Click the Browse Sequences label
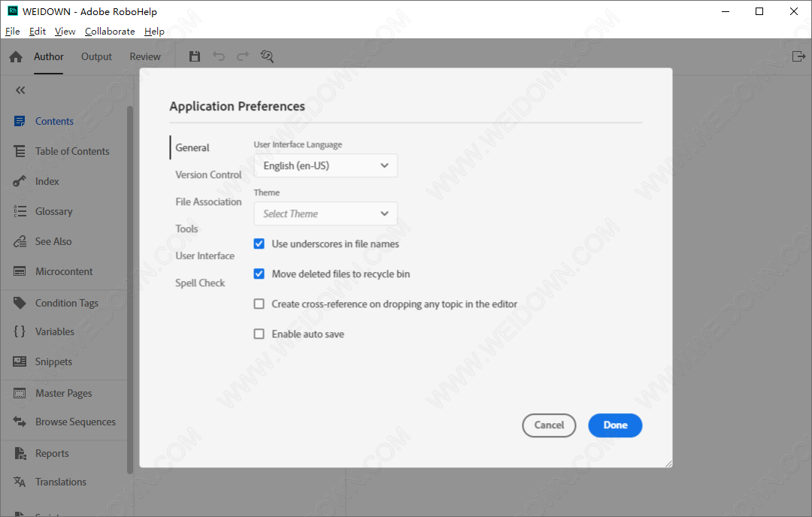The height and width of the screenshot is (517, 812). pos(76,422)
